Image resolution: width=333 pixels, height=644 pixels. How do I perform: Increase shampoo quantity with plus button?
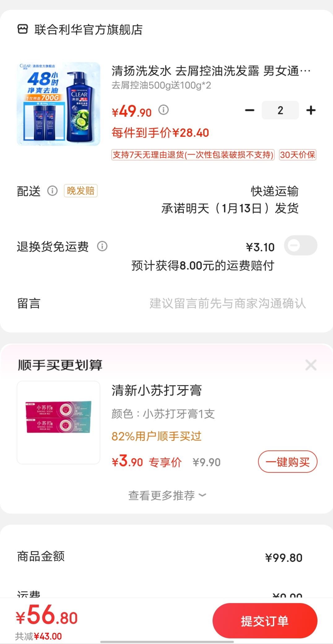[x=311, y=110]
